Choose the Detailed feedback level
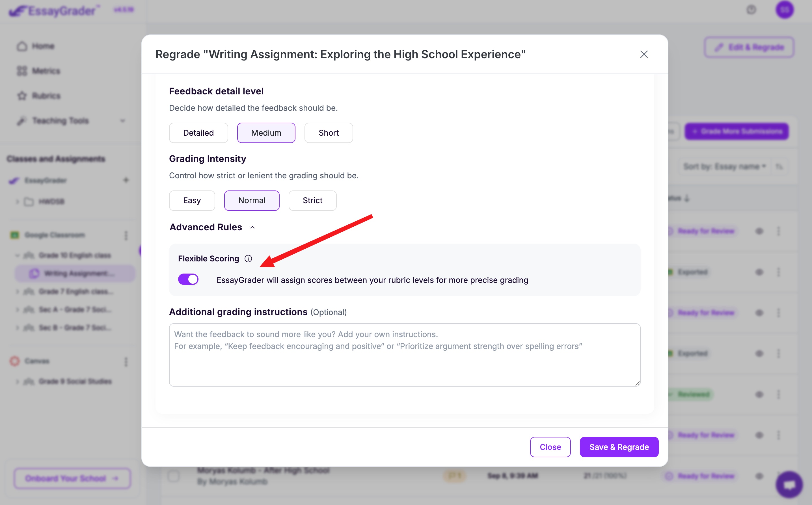 click(x=198, y=133)
